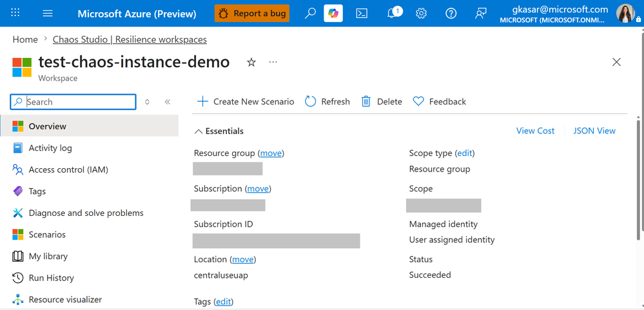Image resolution: width=644 pixels, height=310 pixels.
Task: Click move link next to Resource group
Action: (x=271, y=153)
